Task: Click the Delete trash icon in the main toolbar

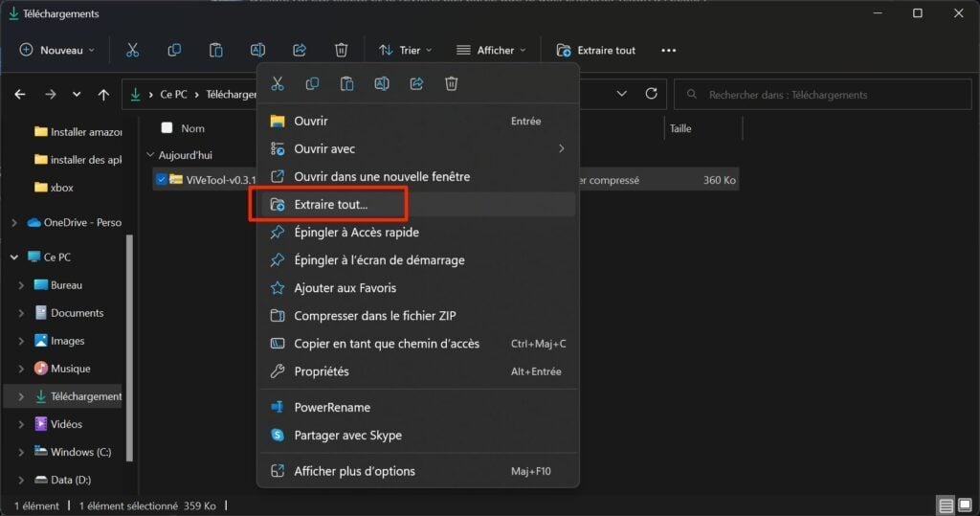Action: click(x=342, y=50)
